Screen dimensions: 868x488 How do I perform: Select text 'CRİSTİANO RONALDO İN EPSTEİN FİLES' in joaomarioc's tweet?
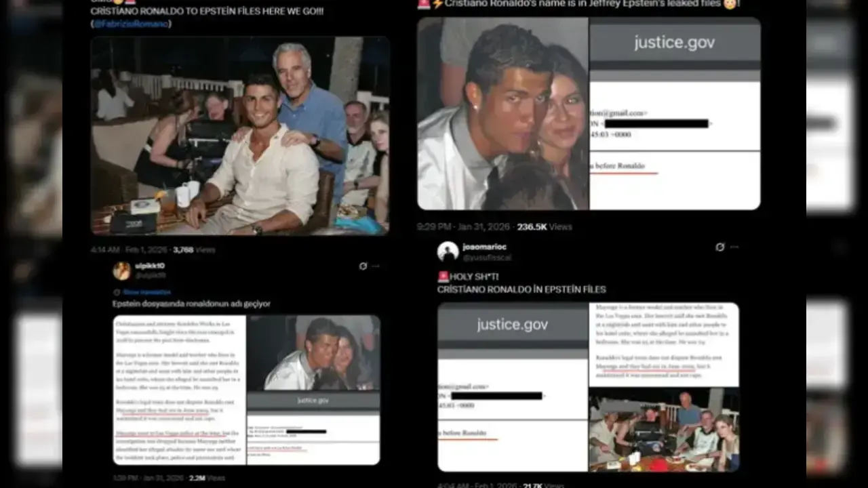(521, 289)
